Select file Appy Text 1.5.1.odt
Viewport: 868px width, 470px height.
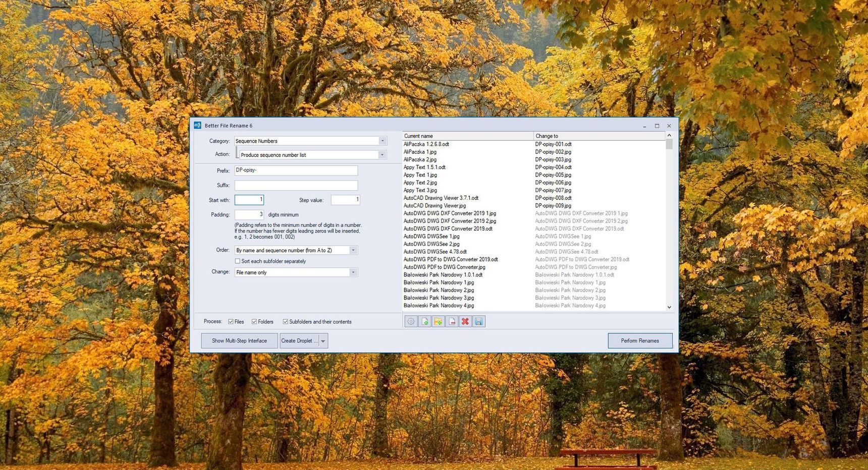coord(424,167)
